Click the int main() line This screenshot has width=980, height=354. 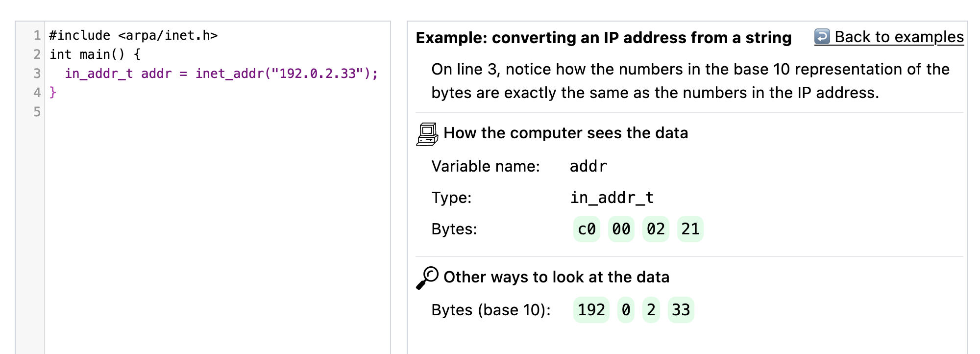pos(95,54)
